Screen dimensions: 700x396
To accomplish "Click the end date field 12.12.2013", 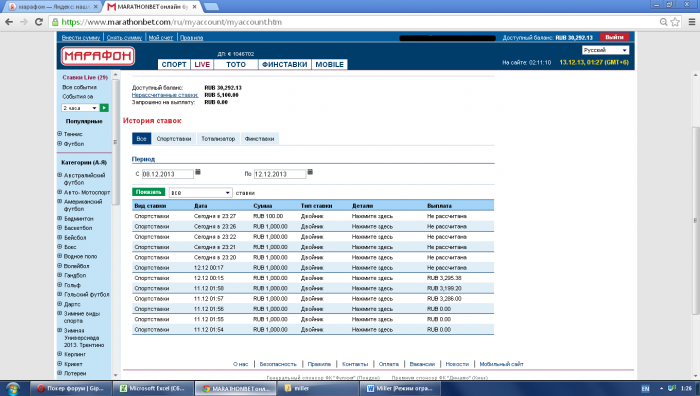I will click(280, 174).
